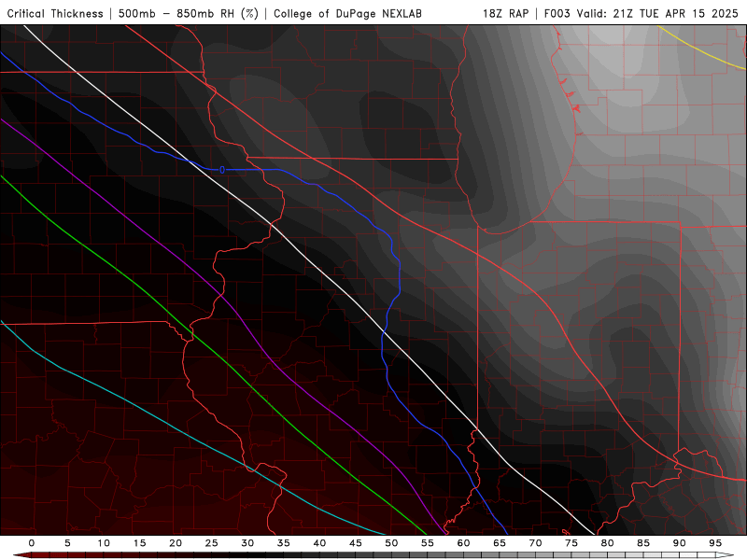Click the 85 value on the color scale
This screenshot has width=747, height=560.
[643, 543]
